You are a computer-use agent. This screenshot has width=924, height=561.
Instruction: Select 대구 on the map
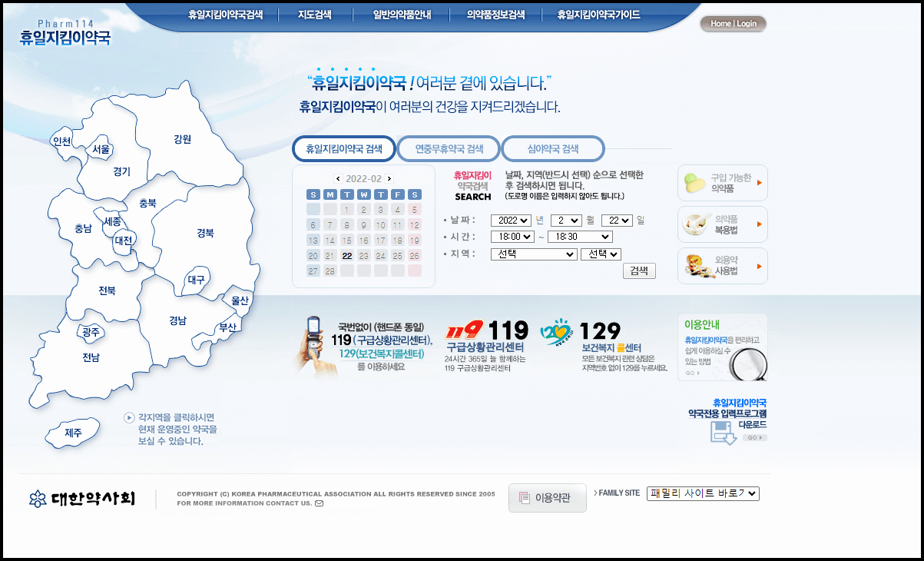pos(197,280)
